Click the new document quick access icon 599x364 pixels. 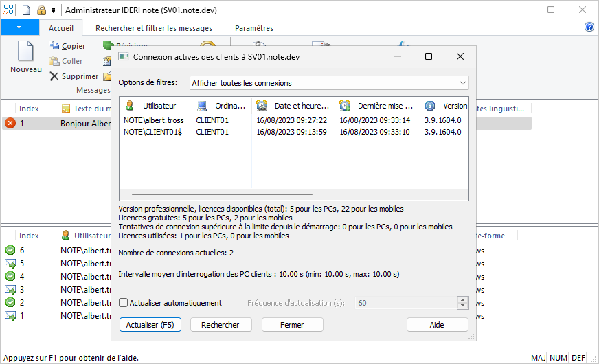tap(26, 10)
